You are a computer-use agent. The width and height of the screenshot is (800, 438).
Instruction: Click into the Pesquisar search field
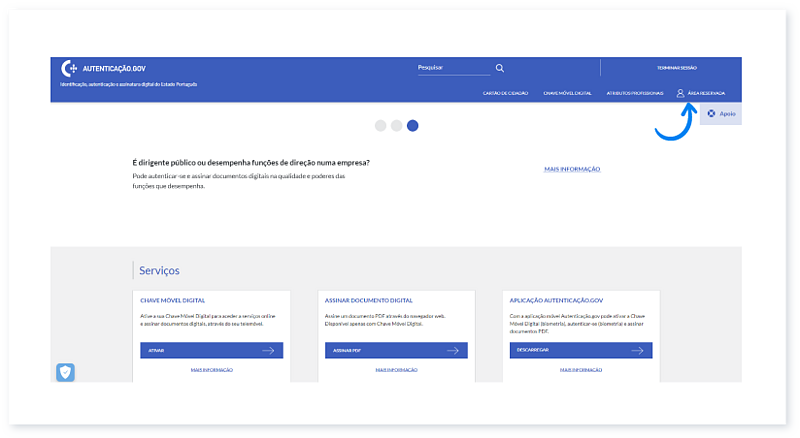click(x=452, y=68)
